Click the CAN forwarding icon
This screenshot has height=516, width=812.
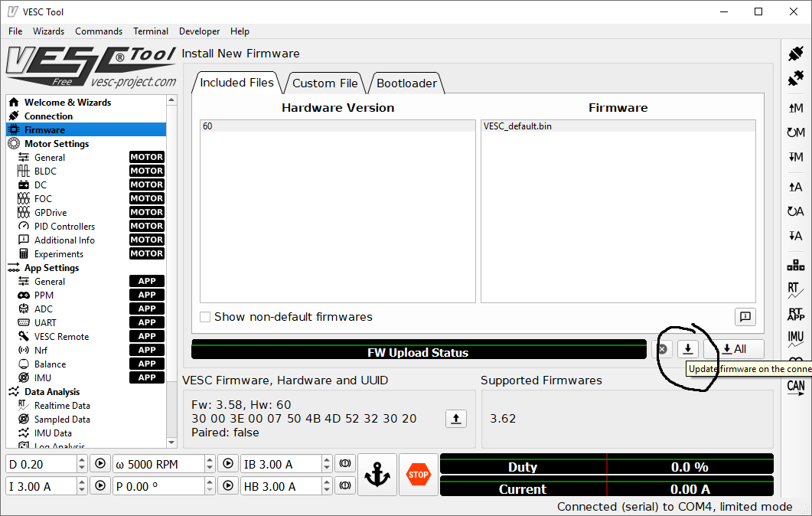795,387
